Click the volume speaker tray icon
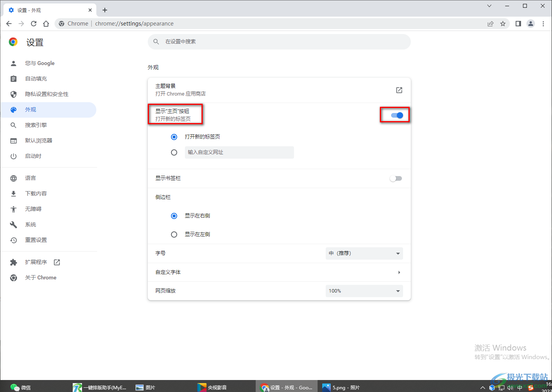Image resolution: width=552 pixels, height=392 pixels. pos(510,387)
